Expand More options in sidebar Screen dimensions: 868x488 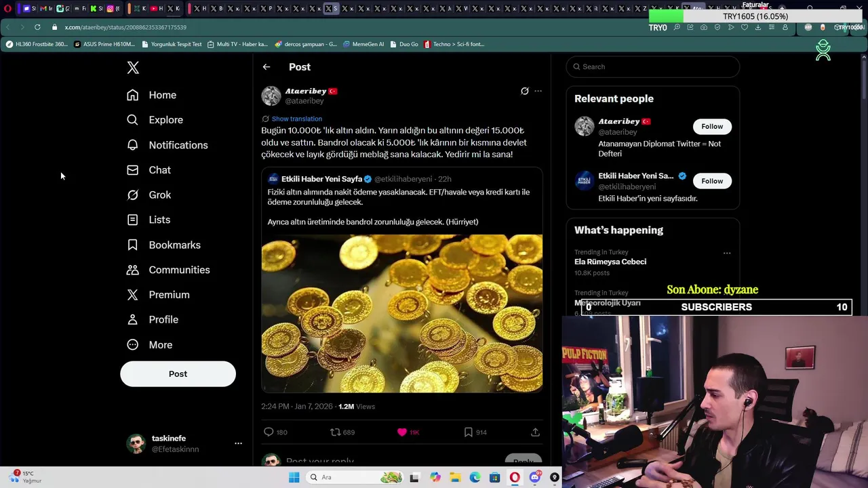[x=149, y=344]
